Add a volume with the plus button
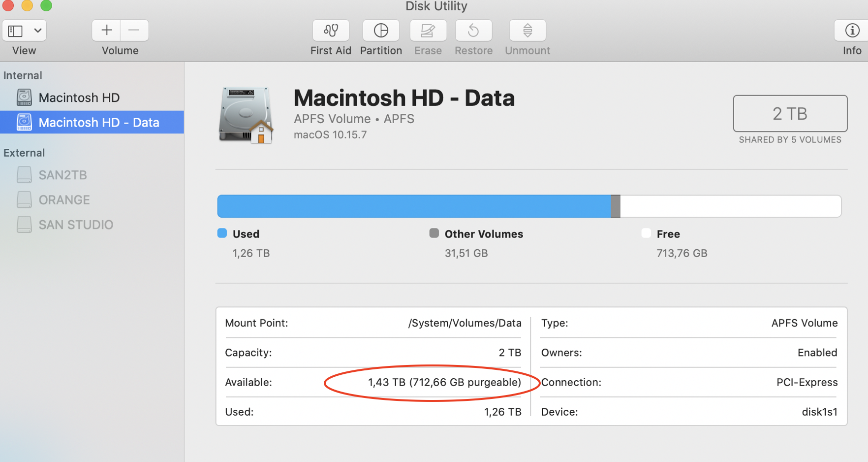Screen dimensions: 868x462 [106, 31]
